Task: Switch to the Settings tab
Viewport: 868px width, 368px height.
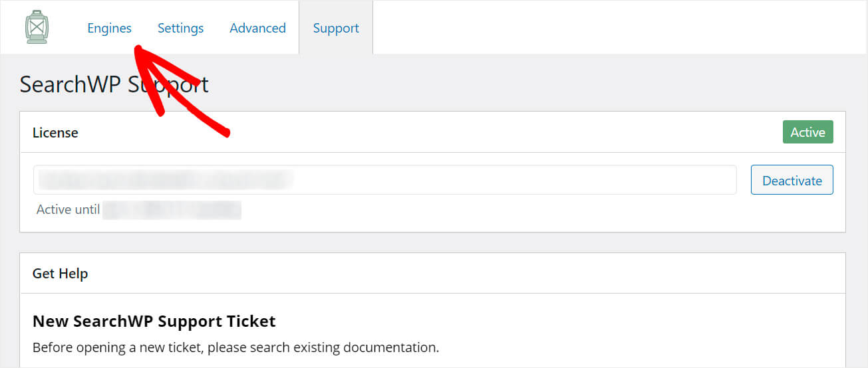Action: coord(180,28)
